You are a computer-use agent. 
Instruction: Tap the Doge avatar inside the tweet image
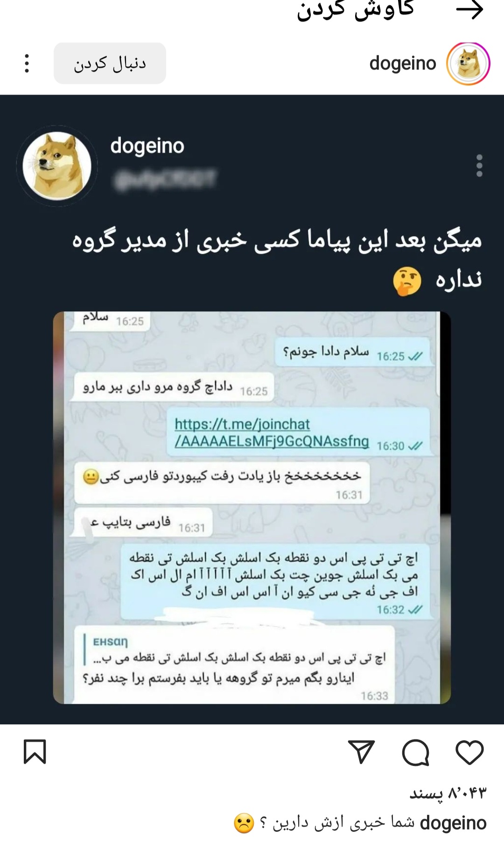coord(57,166)
